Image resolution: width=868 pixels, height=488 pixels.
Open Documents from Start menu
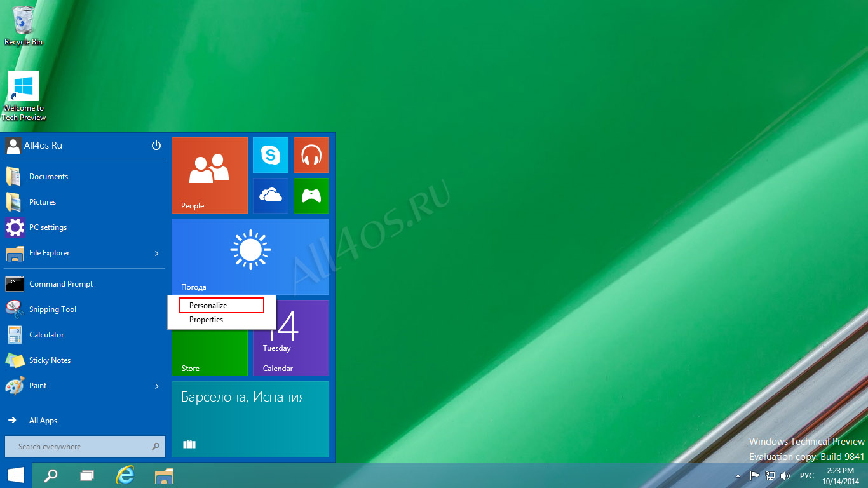click(85, 177)
